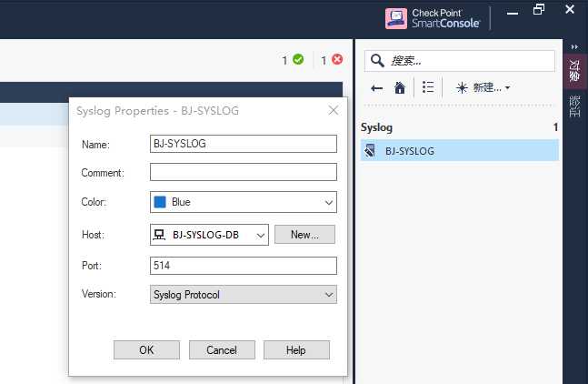Click the Check Point SmartConsole logo icon
The image size is (588, 384).
tap(396, 18)
